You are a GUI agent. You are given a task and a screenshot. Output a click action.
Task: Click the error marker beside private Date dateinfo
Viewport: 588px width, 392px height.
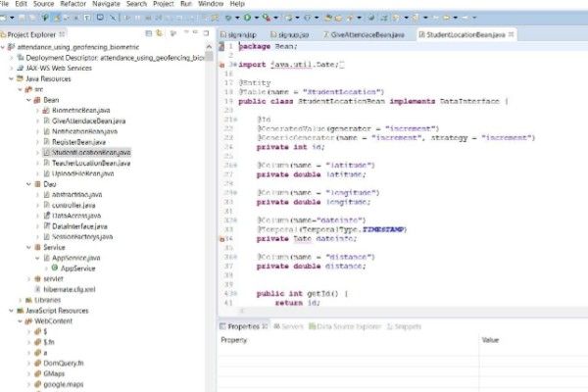pyautogui.click(x=221, y=239)
